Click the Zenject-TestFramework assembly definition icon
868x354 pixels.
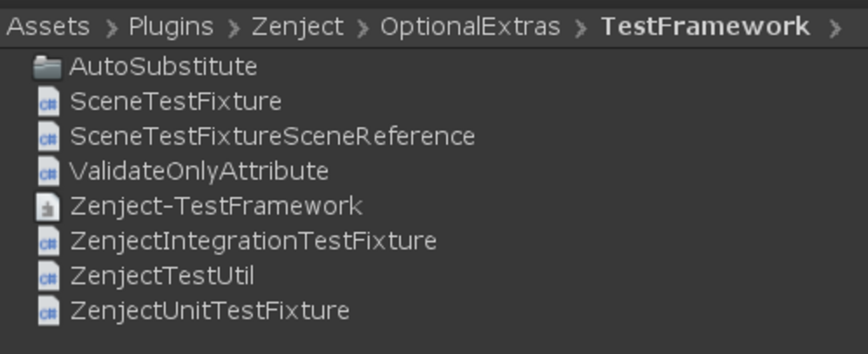point(48,206)
